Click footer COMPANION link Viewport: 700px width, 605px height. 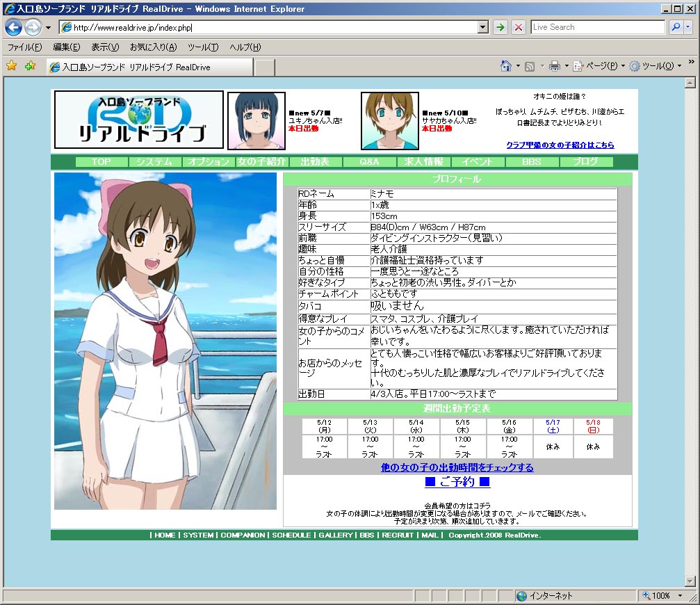[x=243, y=535]
